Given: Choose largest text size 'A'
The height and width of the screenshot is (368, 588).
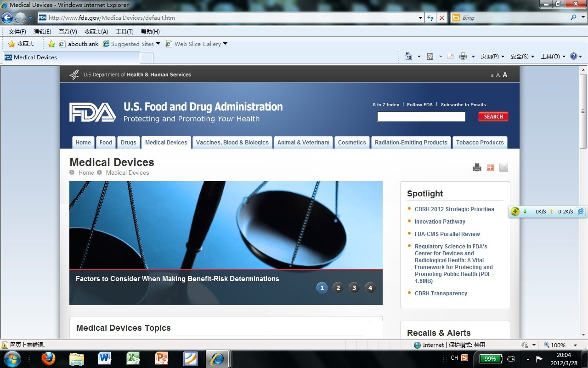Looking at the screenshot, I should [505, 75].
